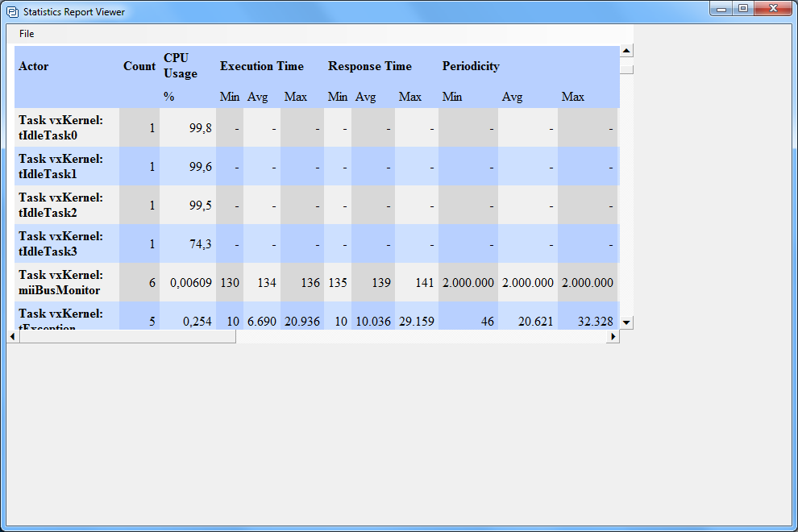Click the Response Time header
Image resolution: width=798 pixels, height=532 pixels.
[x=370, y=66]
